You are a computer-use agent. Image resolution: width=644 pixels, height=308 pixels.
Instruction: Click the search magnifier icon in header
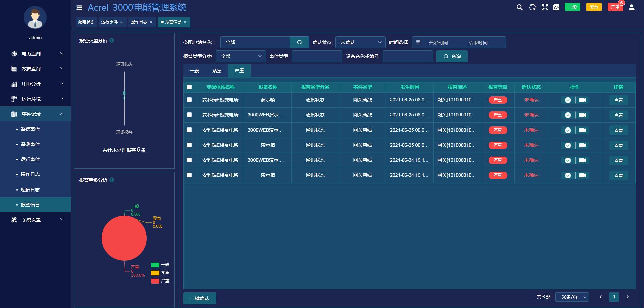click(x=519, y=7)
